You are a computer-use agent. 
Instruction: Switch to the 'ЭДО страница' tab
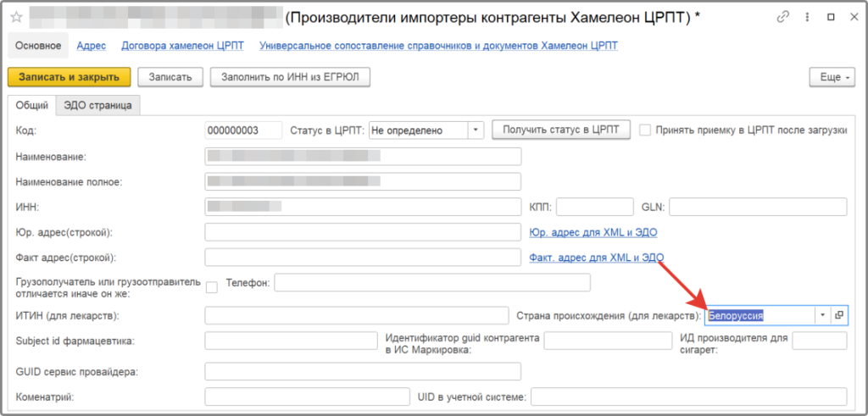pyautogui.click(x=98, y=105)
